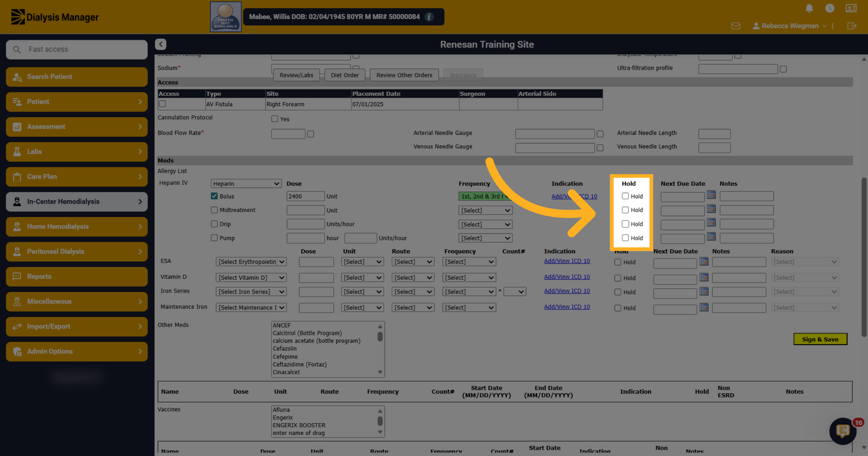The image size is (868, 456).
Task: Open Midtreatment frequency Select dropdown
Action: pos(485,210)
